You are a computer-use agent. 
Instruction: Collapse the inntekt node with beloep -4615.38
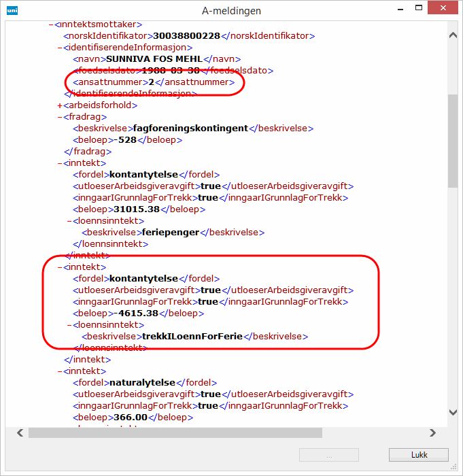[60, 267]
